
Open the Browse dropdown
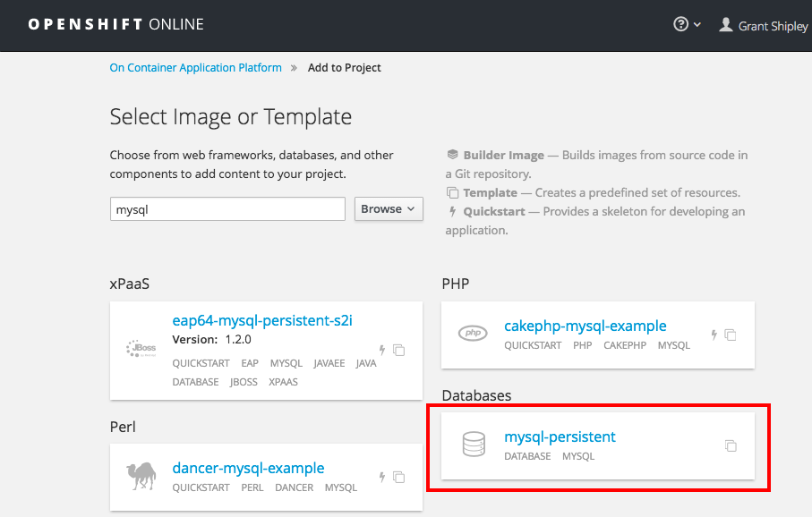tap(389, 208)
